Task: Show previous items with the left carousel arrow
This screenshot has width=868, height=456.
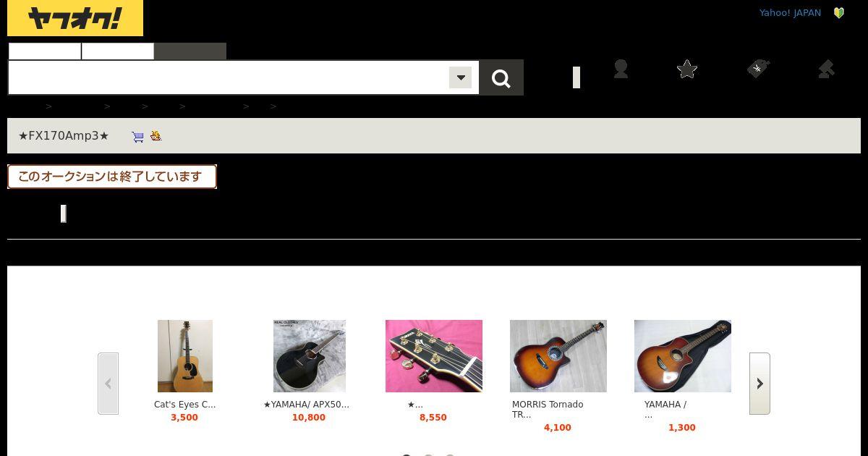Action: coord(108,384)
